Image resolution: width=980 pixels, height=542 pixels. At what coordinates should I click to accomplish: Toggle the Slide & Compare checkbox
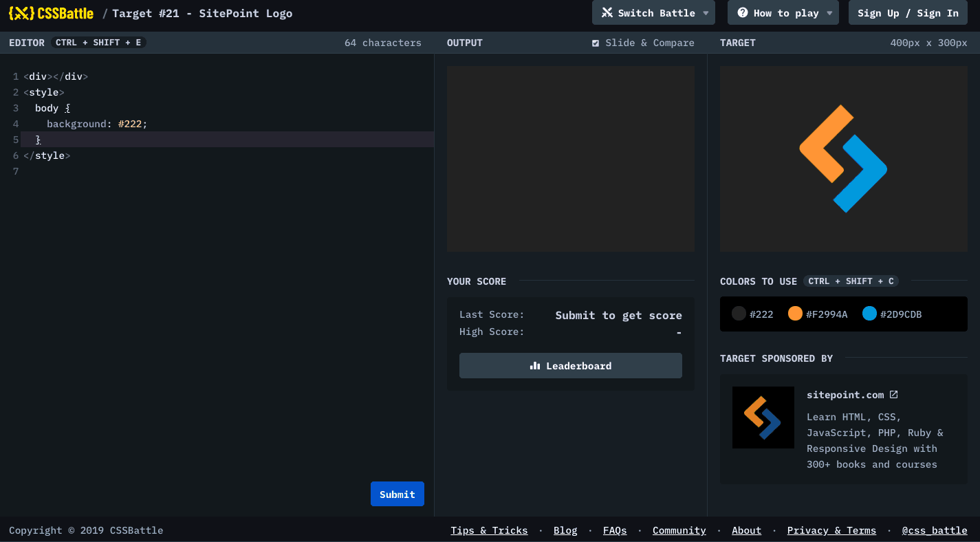596,43
